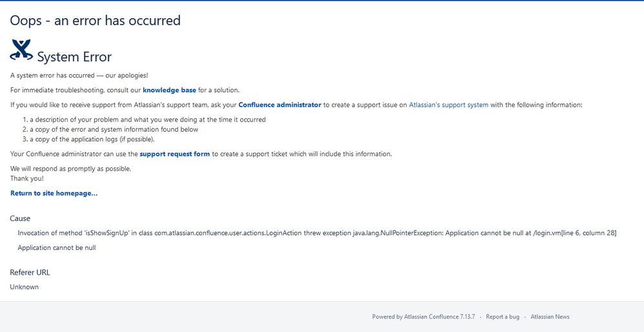Viewport: 644px width, 332px height.
Task: Open the Confluence administrator link
Action: click(x=279, y=105)
